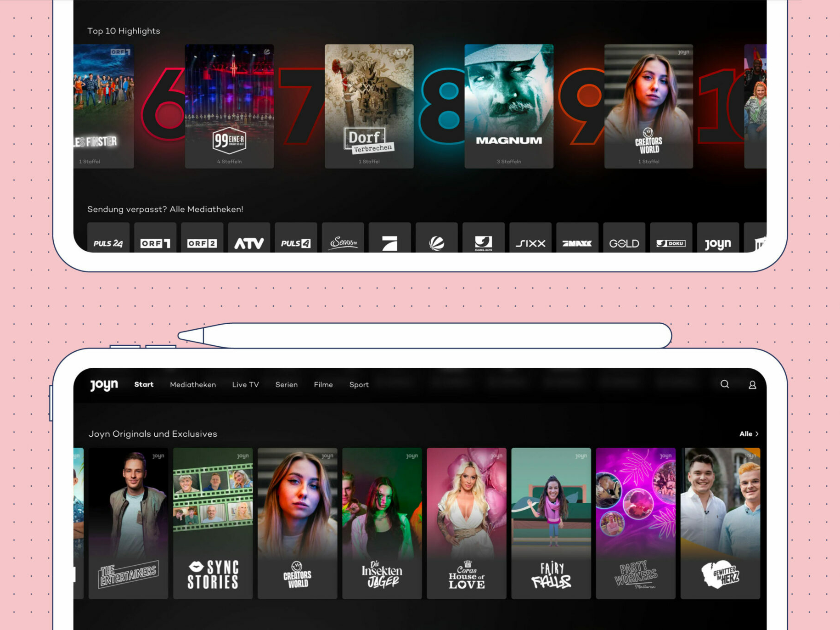Switch to the Sport tab
The width and height of the screenshot is (840, 630).
[359, 385]
